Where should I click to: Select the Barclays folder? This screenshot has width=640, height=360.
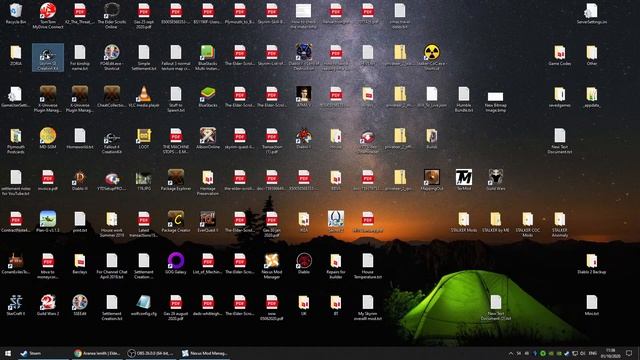click(x=80, y=264)
